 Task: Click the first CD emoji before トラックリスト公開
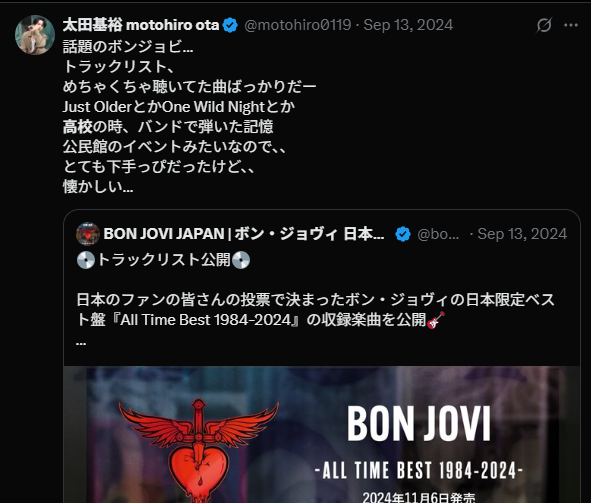click(86, 260)
